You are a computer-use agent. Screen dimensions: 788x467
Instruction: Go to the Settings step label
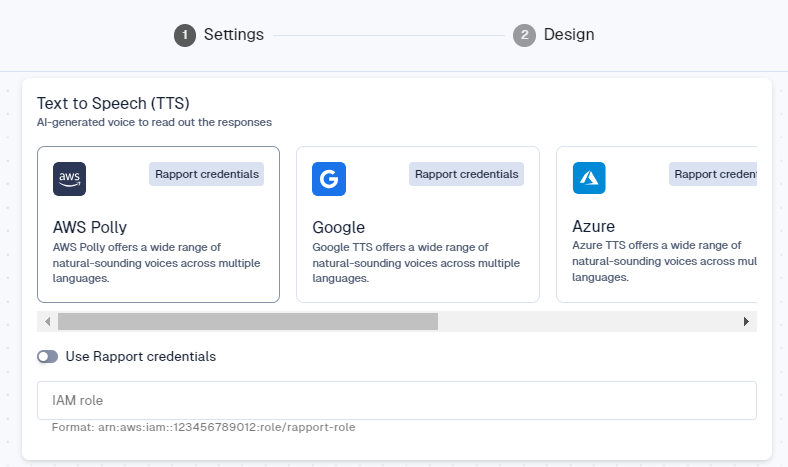click(x=234, y=35)
